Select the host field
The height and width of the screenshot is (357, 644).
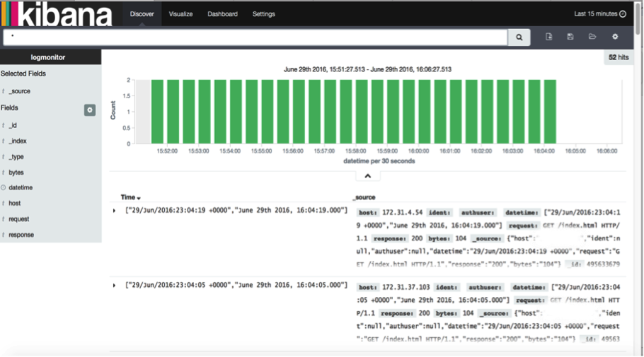pos(15,203)
